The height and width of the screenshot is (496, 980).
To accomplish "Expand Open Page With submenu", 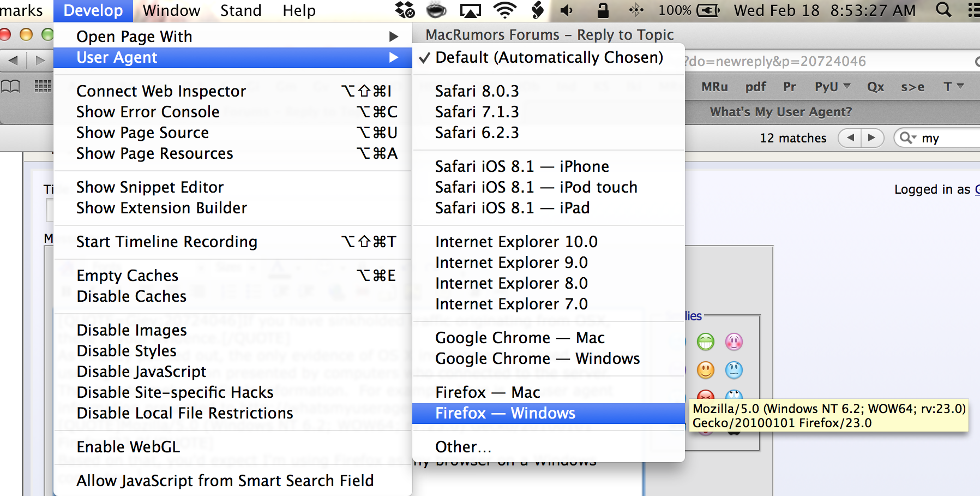I will pos(233,37).
